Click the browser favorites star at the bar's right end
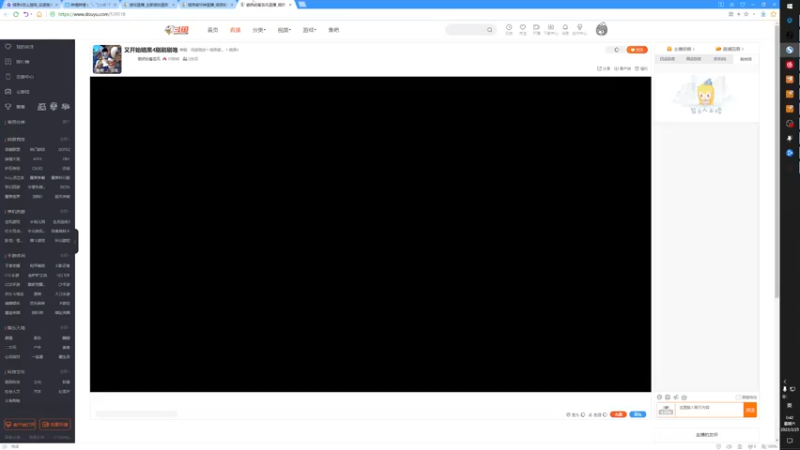 tap(773, 14)
